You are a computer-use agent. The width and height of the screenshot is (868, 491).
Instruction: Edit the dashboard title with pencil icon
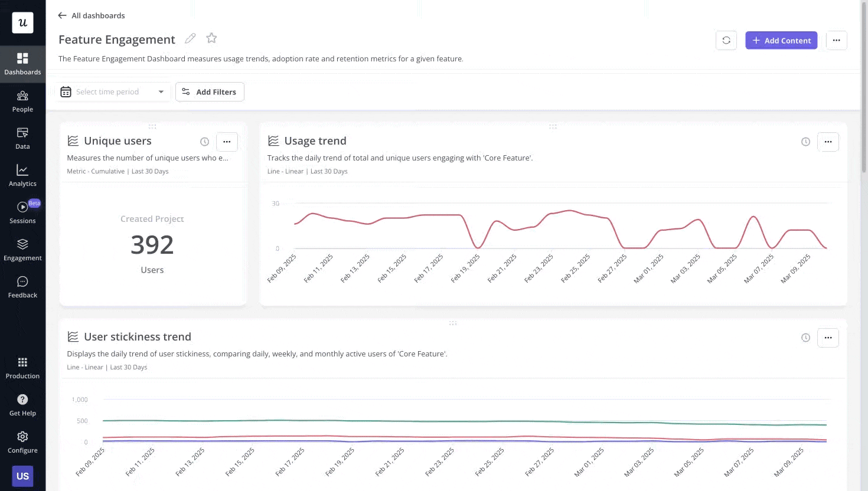click(190, 38)
